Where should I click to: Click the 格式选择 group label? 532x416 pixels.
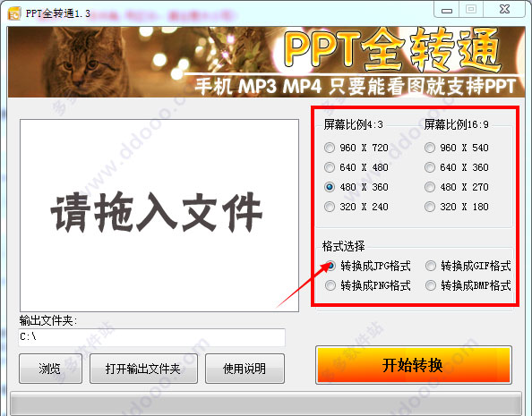[343, 246]
